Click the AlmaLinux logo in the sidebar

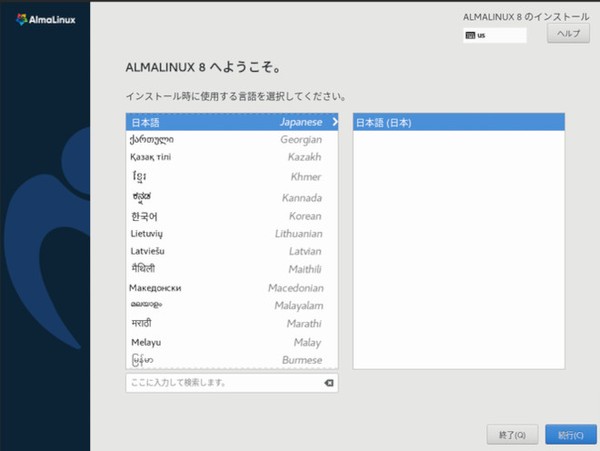46,19
